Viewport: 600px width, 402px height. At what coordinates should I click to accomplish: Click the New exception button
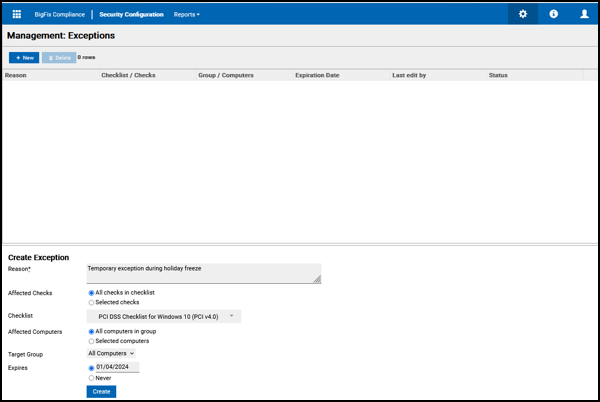[x=24, y=58]
